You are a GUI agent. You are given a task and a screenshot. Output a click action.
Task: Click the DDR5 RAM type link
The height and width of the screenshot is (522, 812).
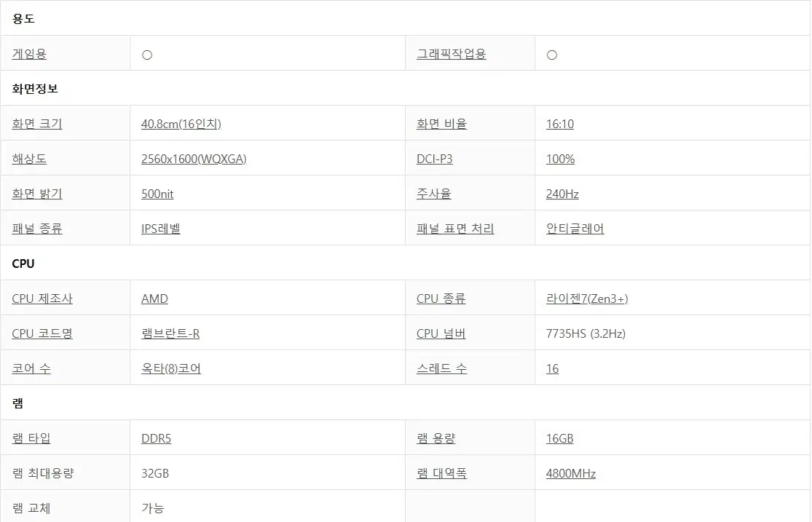click(x=157, y=438)
